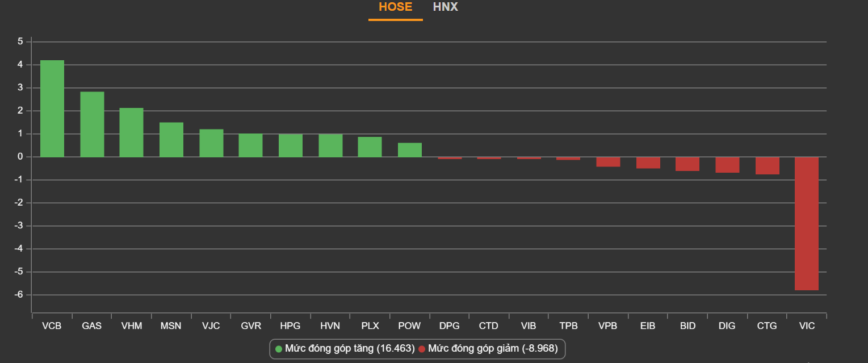Image resolution: width=868 pixels, height=363 pixels.
Task: Click the PLX green bar
Action: [x=370, y=147]
